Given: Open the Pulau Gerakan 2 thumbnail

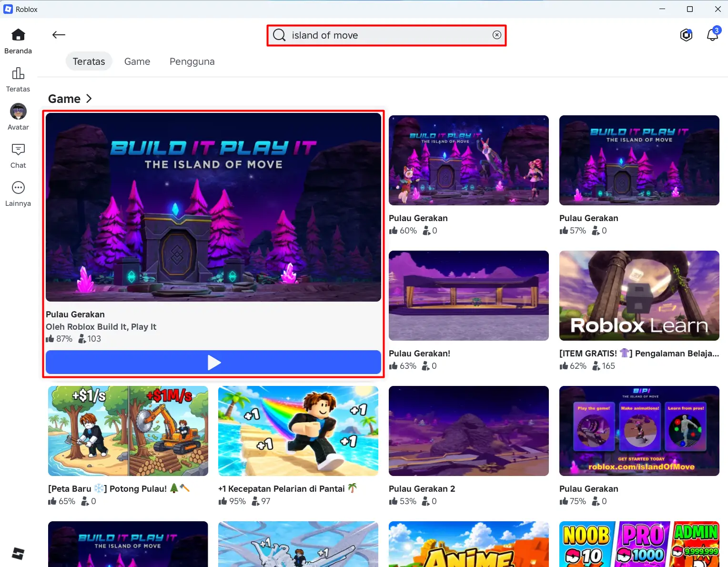Looking at the screenshot, I should 469,431.
